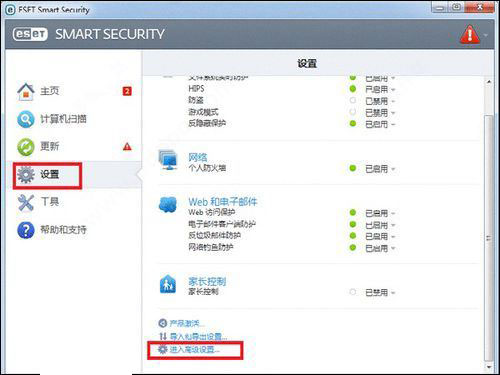The height and width of the screenshot is (375, 500).
Task: Select the 主页 menu item label
Action: coord(50,91)
